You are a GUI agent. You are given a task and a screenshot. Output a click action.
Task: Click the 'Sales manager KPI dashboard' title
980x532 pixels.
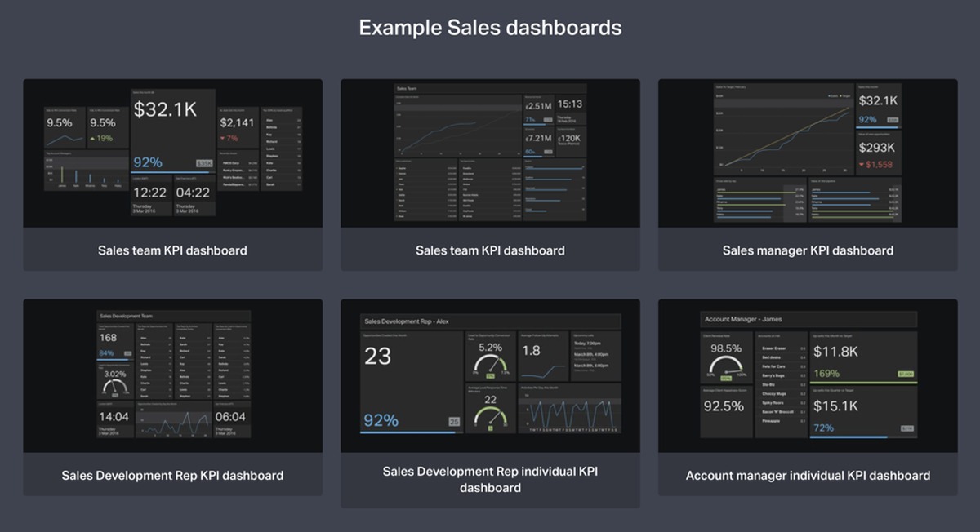tap(808, 250)
